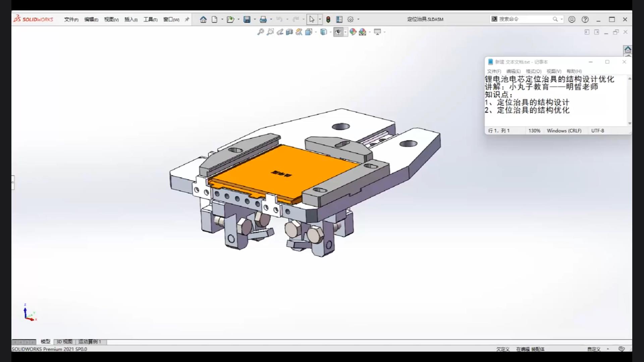Open 格式(O) menu in Notepad
Screen dimensions: 644x362
tap(533, 71)
